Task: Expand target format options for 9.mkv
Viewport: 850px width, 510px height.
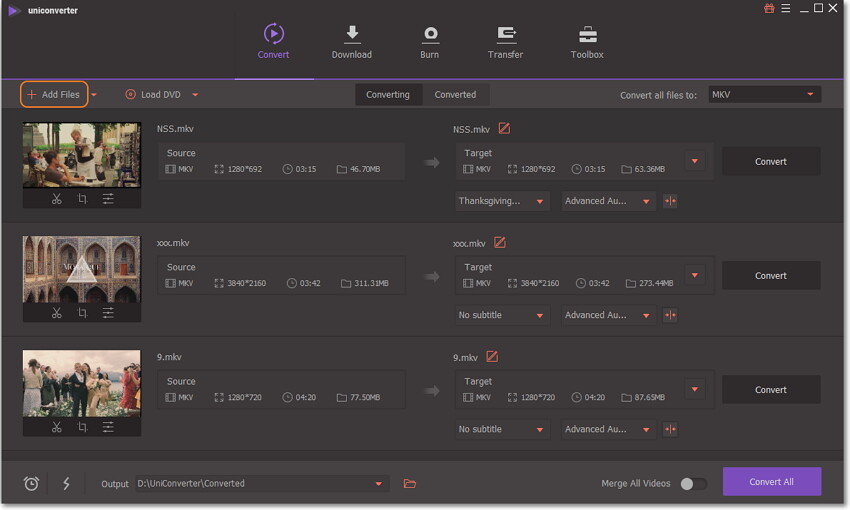Action: tap(695, 389)
